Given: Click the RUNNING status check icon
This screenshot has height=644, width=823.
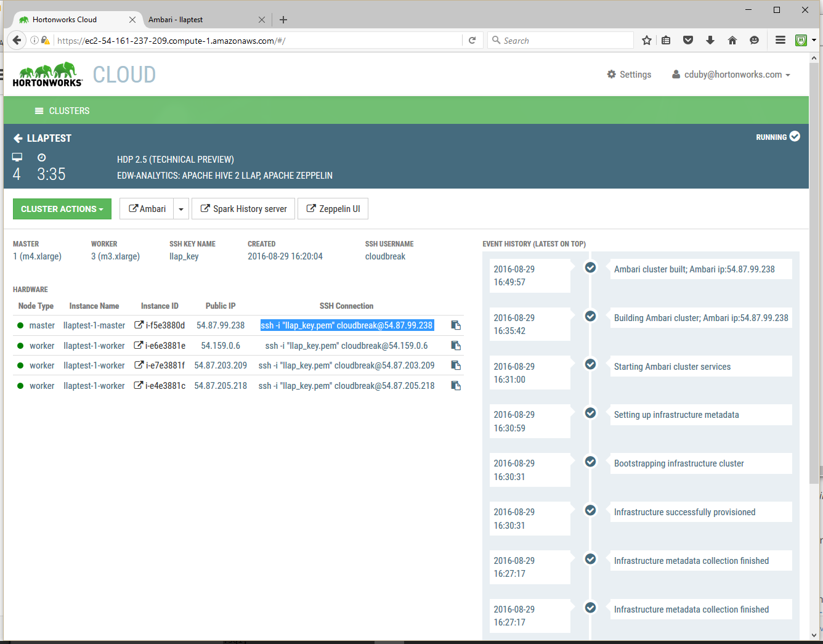Looking at the screenshot, I should [794, 136].
